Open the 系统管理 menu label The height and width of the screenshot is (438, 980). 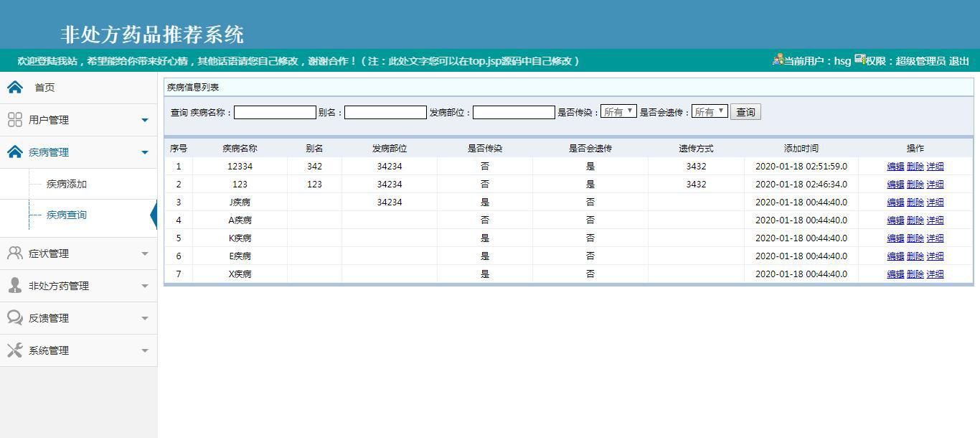49,350
